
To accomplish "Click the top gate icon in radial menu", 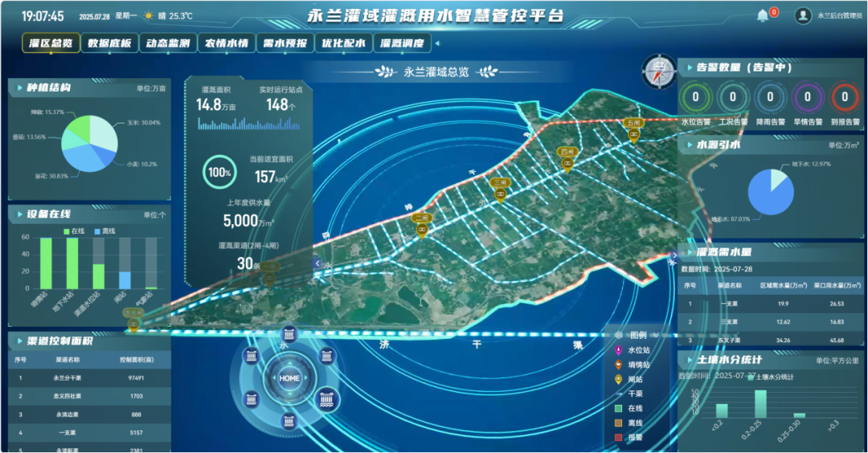I will [x=289, y=335].
